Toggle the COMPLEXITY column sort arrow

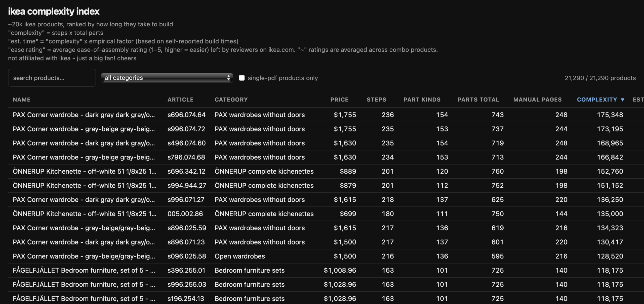click(623, 100)
